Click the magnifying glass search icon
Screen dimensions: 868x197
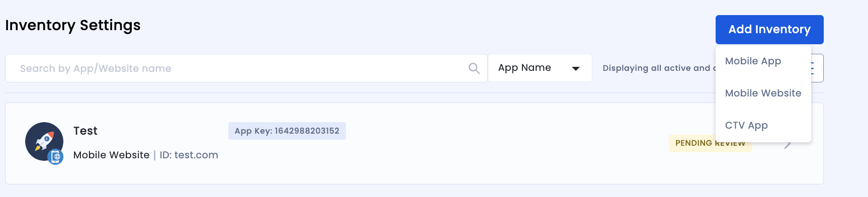click(474, 68)
